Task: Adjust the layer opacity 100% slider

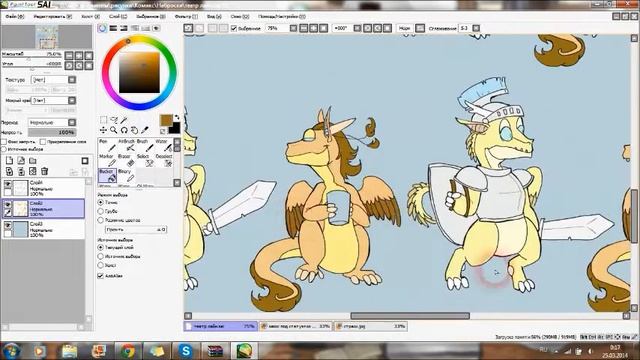Action: [52, 132]
